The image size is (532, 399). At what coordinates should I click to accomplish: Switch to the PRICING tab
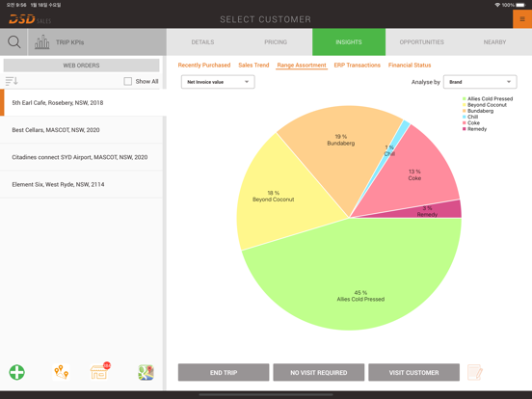(276, 42)
